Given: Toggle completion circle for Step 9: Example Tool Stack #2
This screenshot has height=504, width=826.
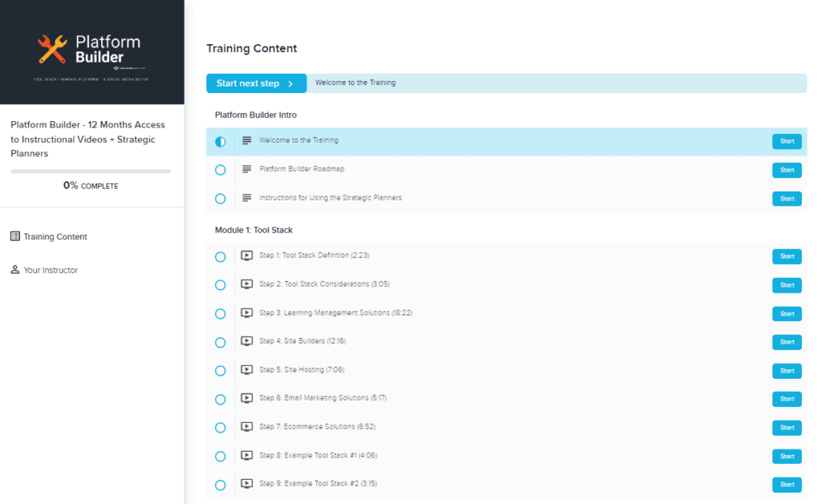Looking at the screenshot, I should click(x=221, y=485).
